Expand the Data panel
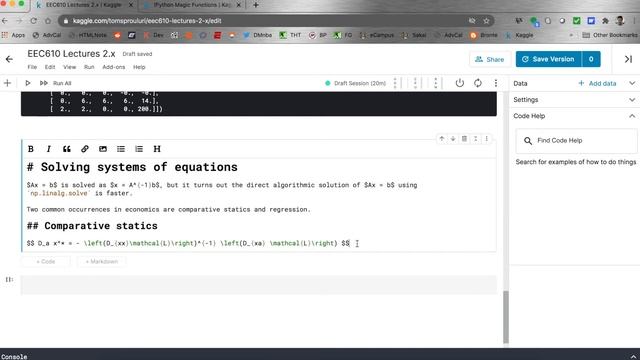The image size is (640, 360). pyautogui.click(x=632, y=83)
